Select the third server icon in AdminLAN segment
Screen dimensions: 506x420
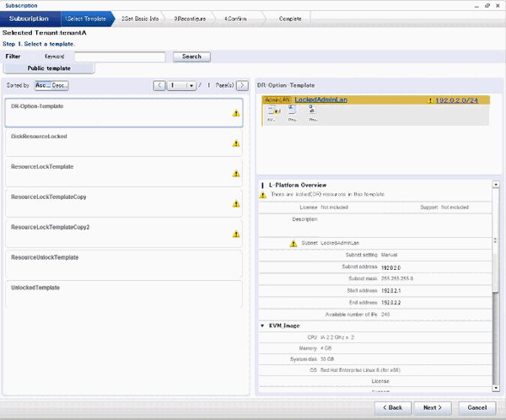coord(312,109)
